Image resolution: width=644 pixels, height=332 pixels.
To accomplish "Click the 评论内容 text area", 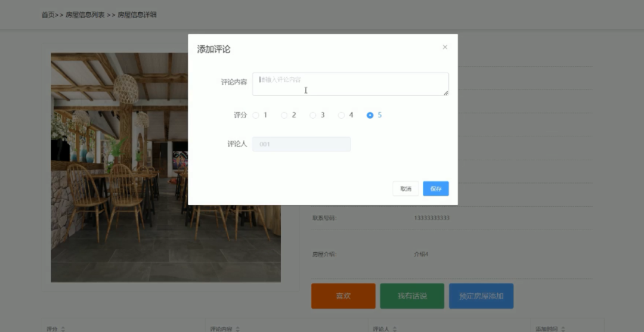I will (351, 84).
